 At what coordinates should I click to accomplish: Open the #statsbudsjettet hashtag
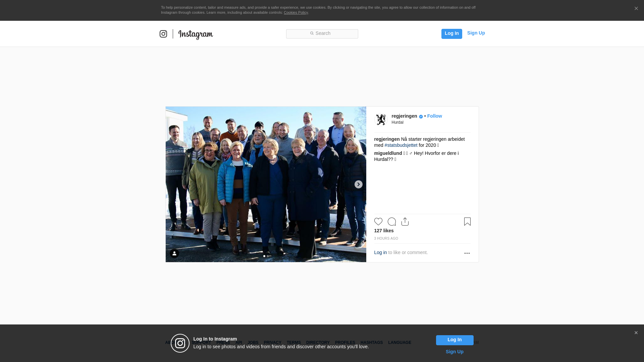[401, 145]
